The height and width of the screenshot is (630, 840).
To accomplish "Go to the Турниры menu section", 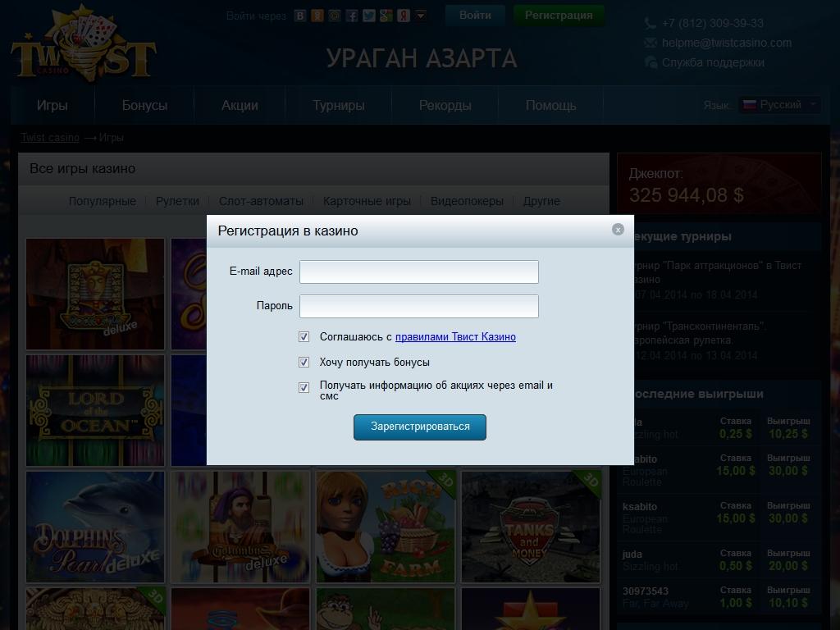I will click(x=338, y=106).
